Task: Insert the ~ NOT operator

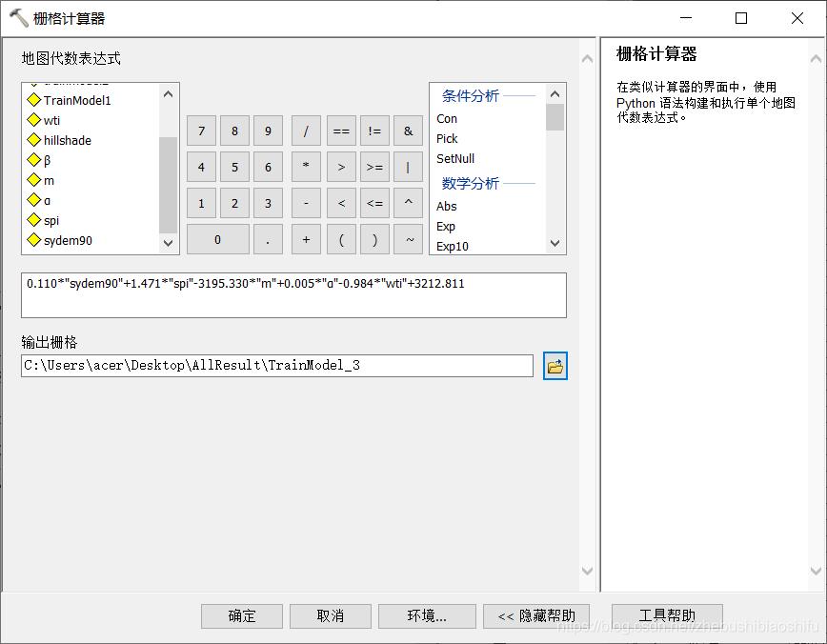Action: pos(408,239)
